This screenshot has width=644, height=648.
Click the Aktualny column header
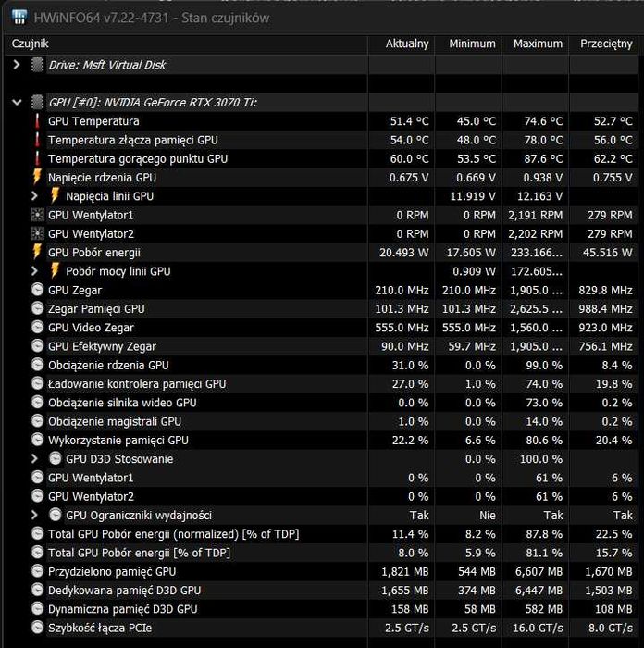(x=401, y=44)
